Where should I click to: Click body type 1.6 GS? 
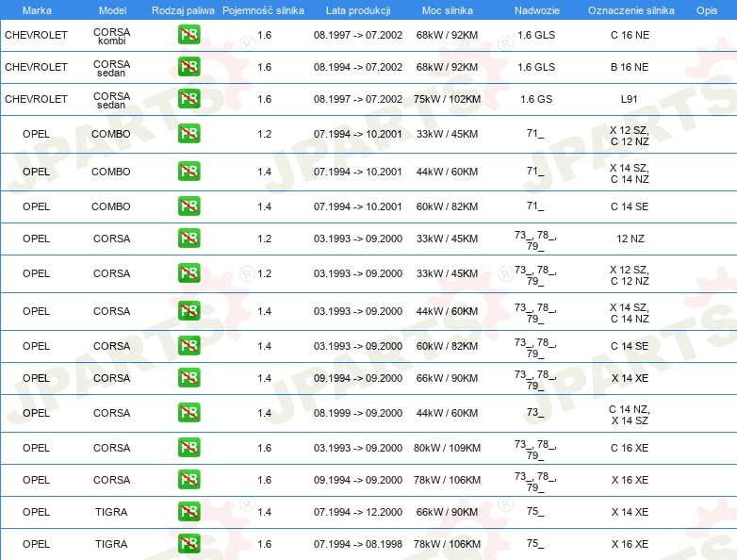[x=536, y=99]
